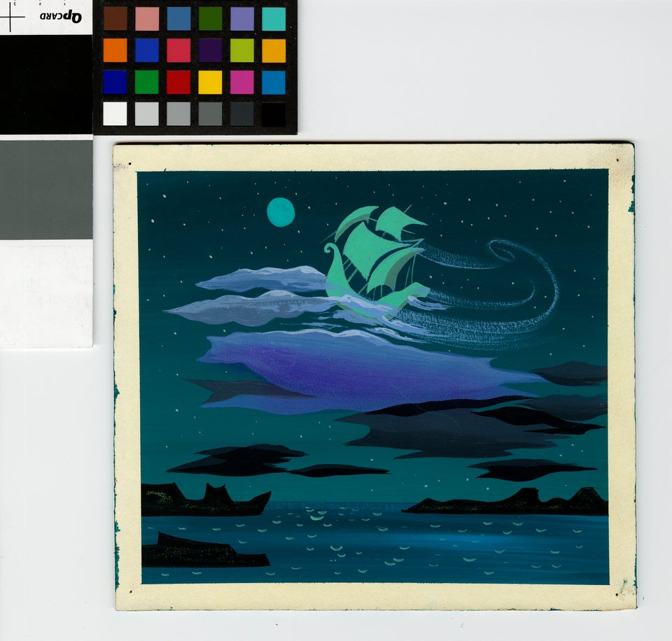The image size is (672, 641).
Task: Pick the dark purple swatch
Action: click(210, 50)
